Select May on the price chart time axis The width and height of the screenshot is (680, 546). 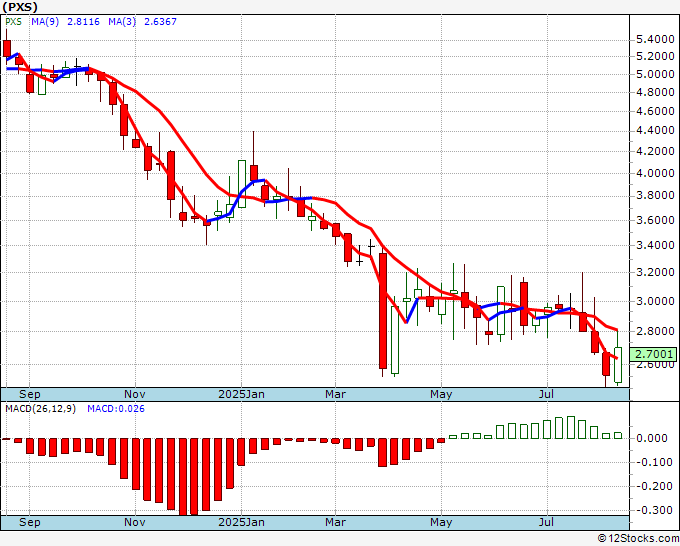coord(441,394)
